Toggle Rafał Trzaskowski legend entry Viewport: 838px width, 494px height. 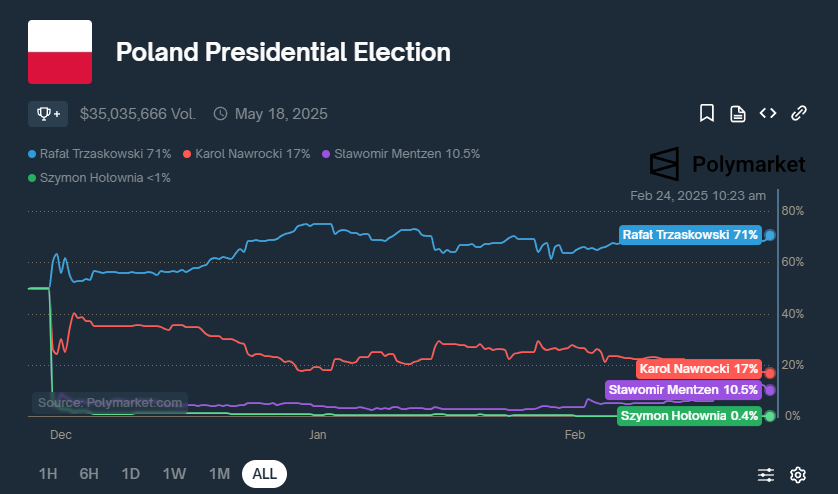[100, 154]
